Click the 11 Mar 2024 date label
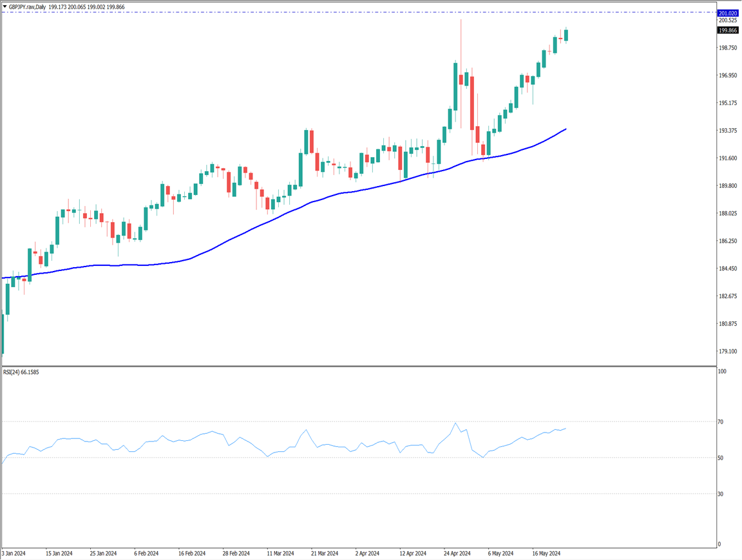Viewport: 742px width, 560px height. (280, 553)
